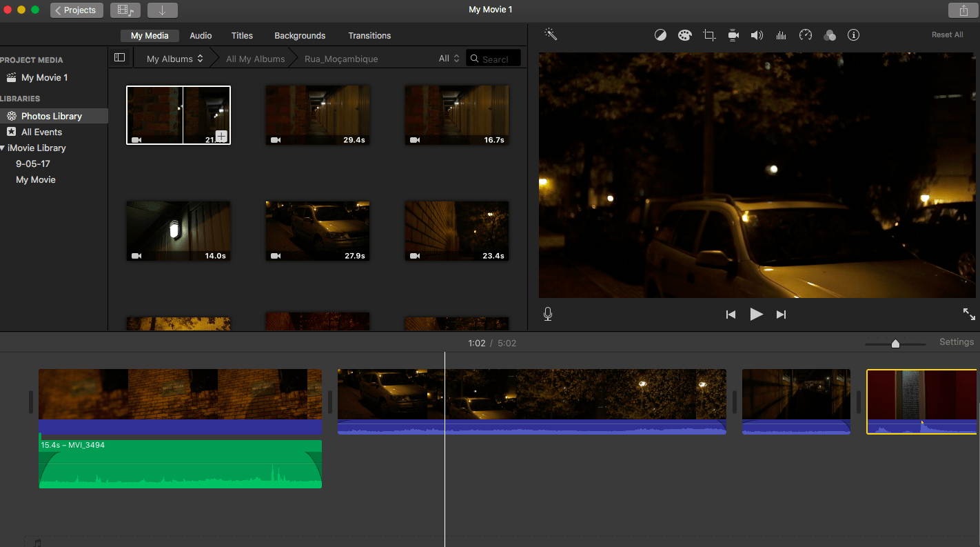Screen dimensions: 980x547
Task: Select the cropping tool
Action: (708, 35)
